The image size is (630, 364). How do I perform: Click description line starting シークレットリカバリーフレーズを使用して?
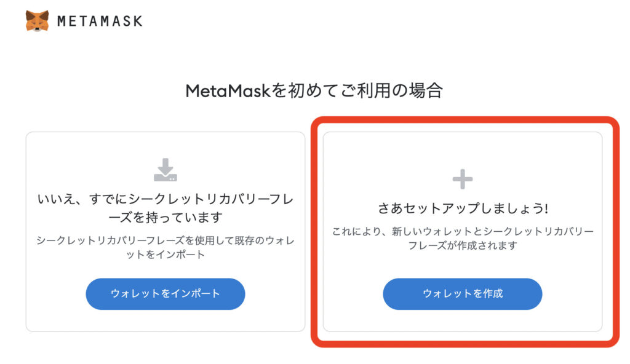coord(165,240)
